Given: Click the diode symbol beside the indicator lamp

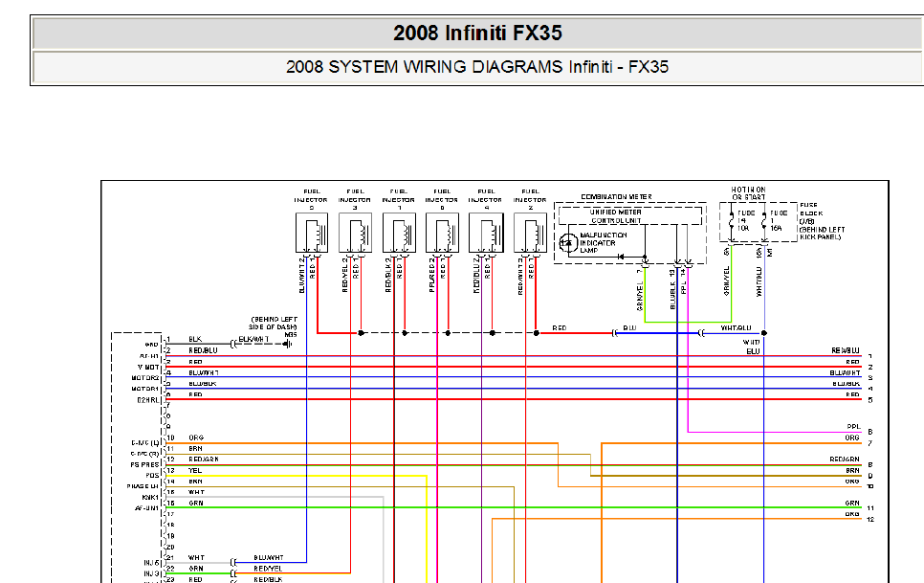Looking at the screenshot, I should pos(620,257).
